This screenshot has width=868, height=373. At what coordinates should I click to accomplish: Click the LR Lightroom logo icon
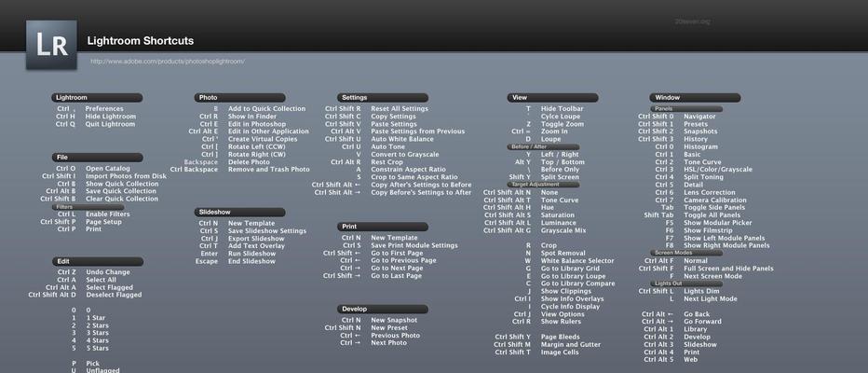51,45
